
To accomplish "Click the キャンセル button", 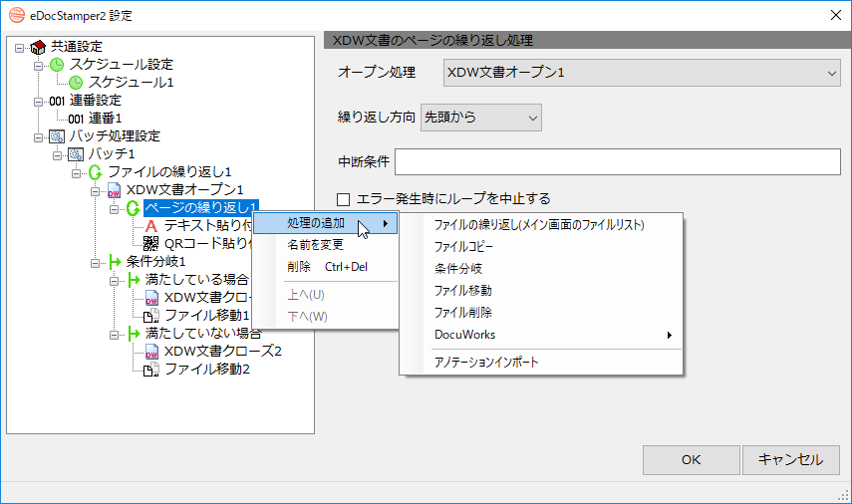I will (790, 460).
